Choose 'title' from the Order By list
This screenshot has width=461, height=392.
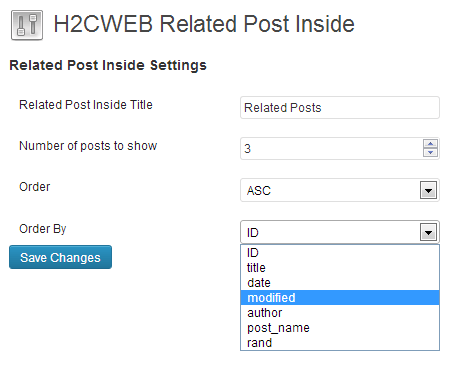(340, 268)
